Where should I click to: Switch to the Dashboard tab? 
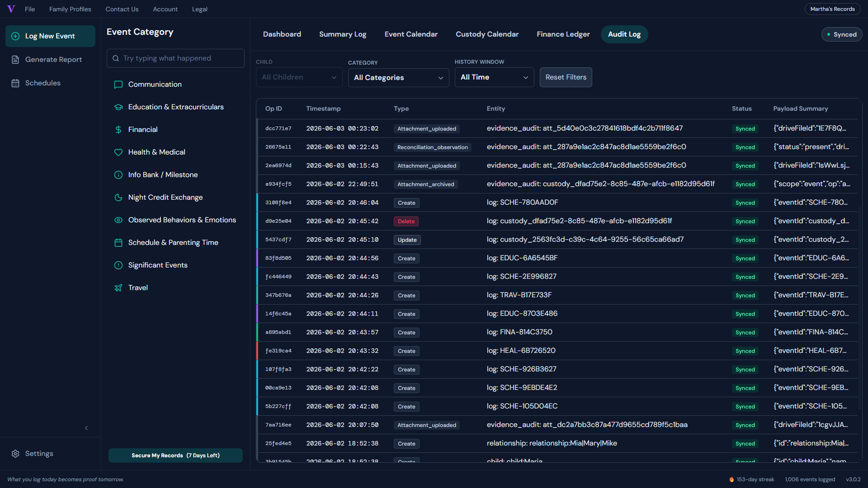point(282,34)
